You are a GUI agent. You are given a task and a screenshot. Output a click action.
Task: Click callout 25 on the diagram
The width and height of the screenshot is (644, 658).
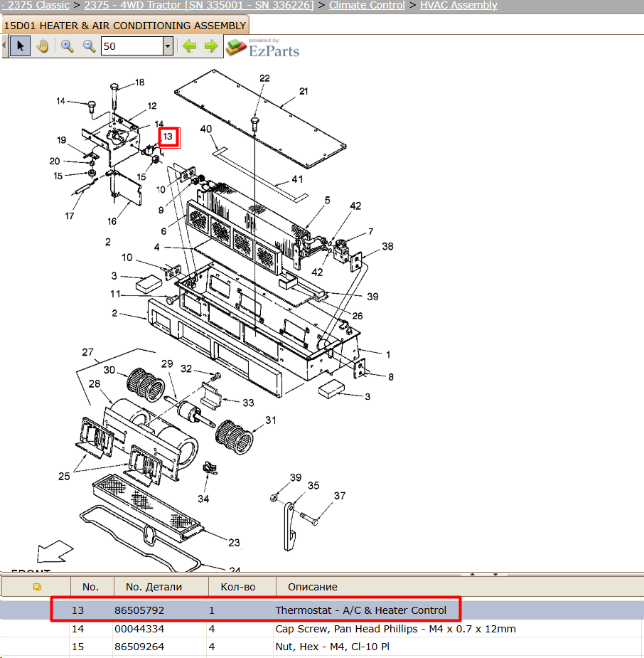click(x=64, y=477)
